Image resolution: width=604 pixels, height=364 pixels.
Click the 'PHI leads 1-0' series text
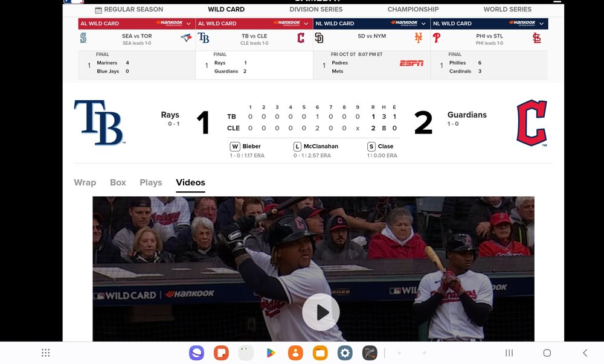tap(489, 43)
